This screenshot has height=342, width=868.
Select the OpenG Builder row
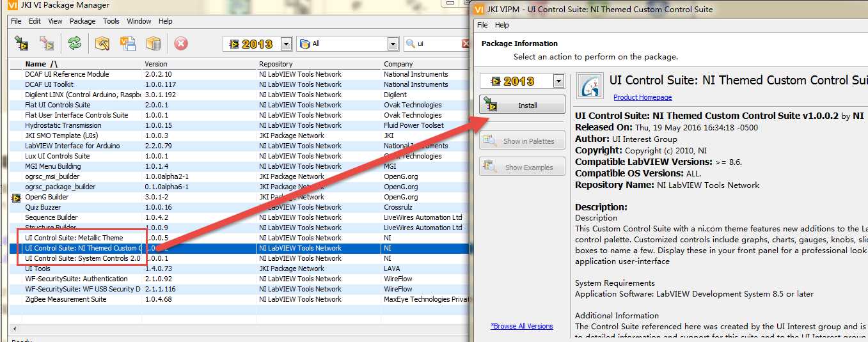coord(239,197)
